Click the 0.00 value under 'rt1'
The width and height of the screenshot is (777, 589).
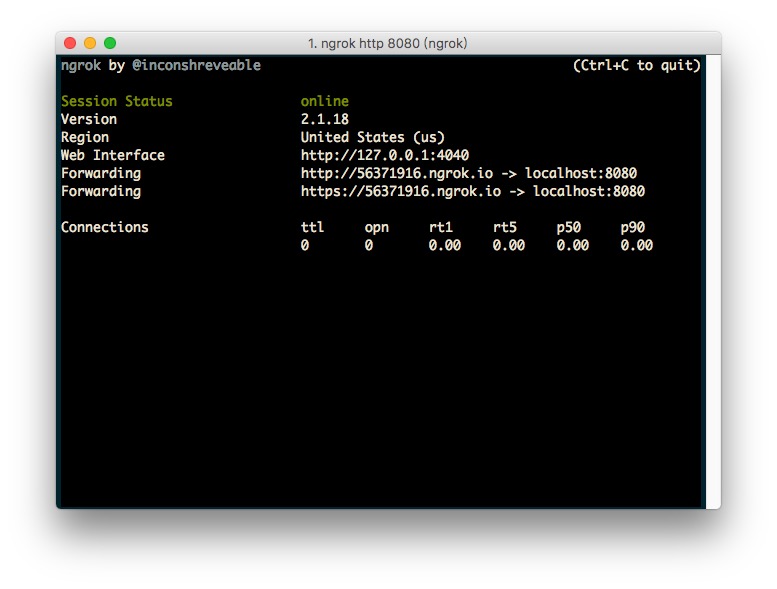click(444, 245)
